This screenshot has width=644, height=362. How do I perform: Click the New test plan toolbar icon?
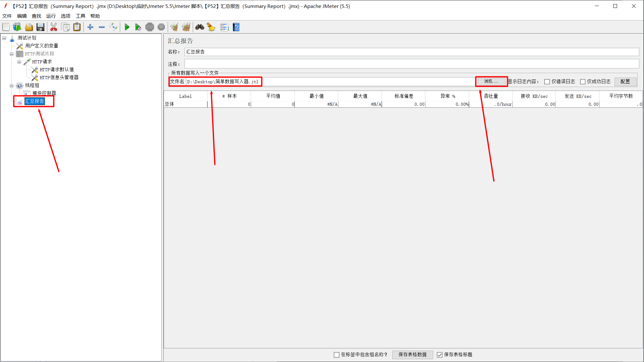coord(6,27)
